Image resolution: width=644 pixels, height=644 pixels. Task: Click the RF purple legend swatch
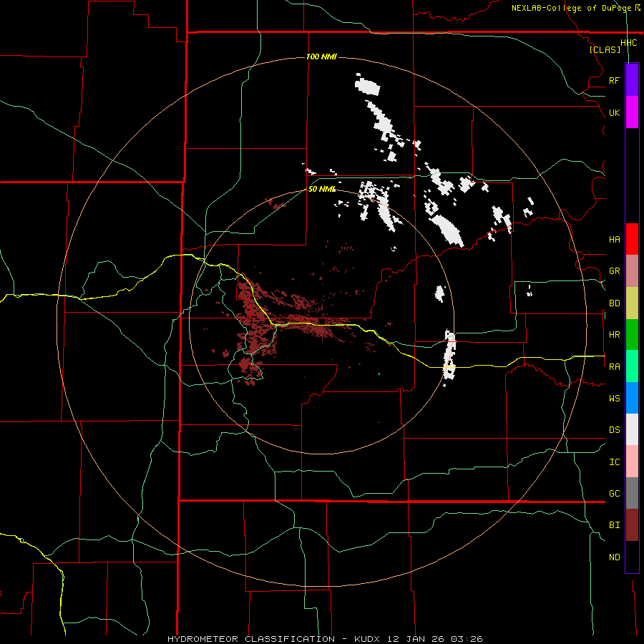tap(632, 80)
